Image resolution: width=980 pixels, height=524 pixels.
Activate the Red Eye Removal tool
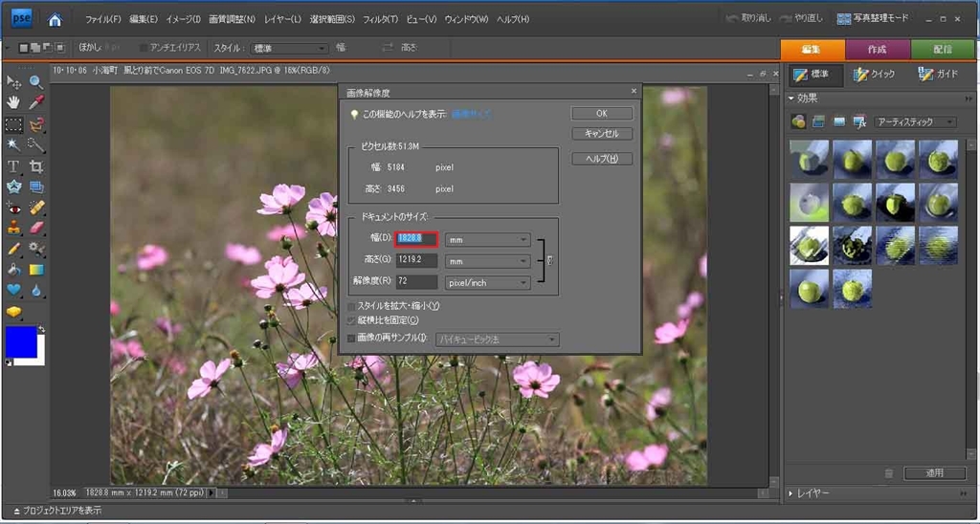point(13,207)
